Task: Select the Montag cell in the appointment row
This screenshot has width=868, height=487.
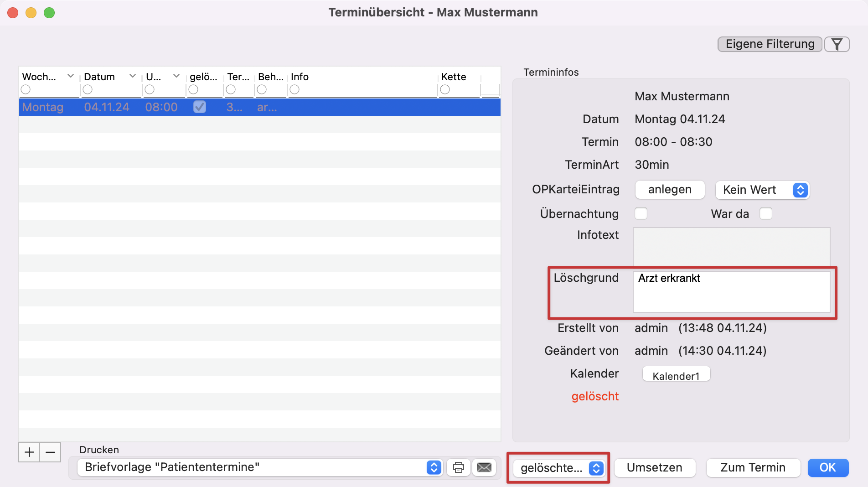Action: (x=43, y=107)
